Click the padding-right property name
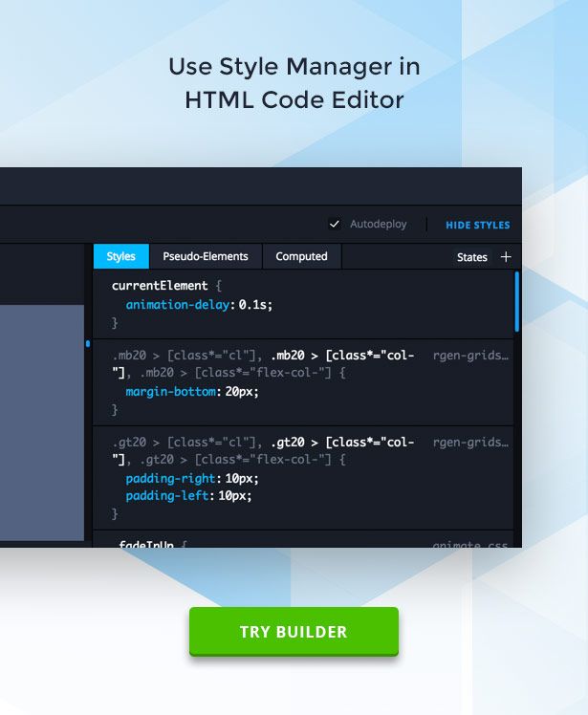 tap(170, 478)
